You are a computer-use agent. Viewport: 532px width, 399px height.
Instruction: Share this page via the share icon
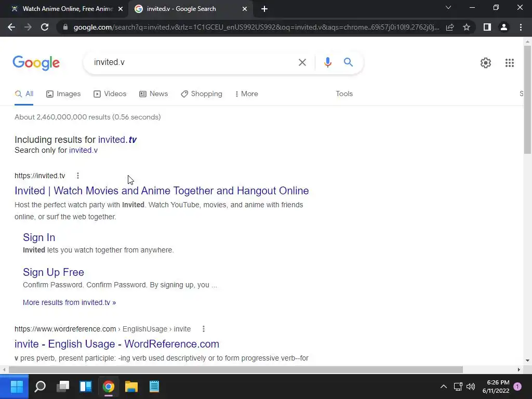[450, 27]
